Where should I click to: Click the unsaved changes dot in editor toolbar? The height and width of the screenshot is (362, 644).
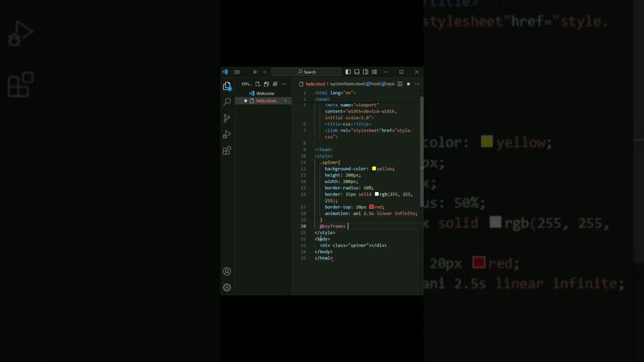tap(408, 84)
